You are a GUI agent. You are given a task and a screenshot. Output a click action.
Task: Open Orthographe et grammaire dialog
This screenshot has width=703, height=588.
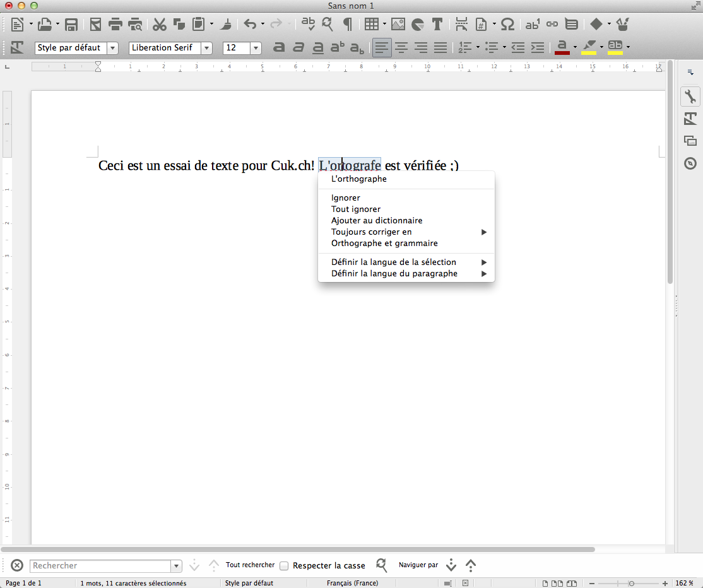pyautogui.click(x=406, y=244)
